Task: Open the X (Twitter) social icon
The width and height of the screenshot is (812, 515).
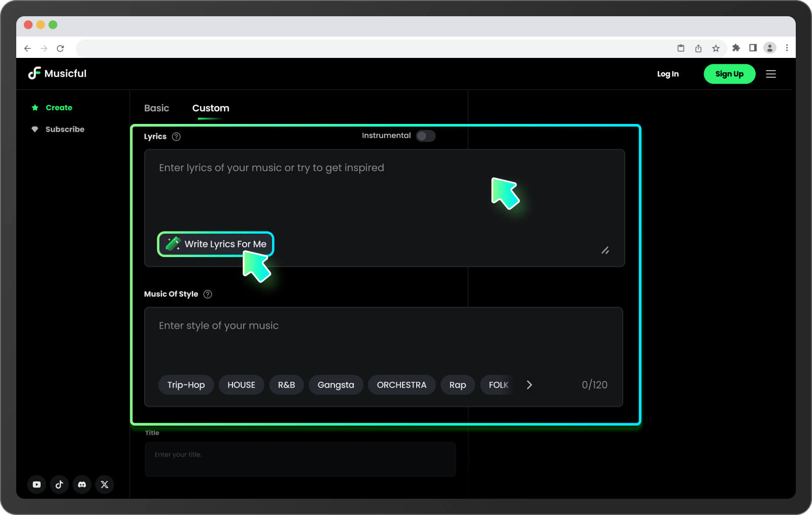Action: click(105, 485)
